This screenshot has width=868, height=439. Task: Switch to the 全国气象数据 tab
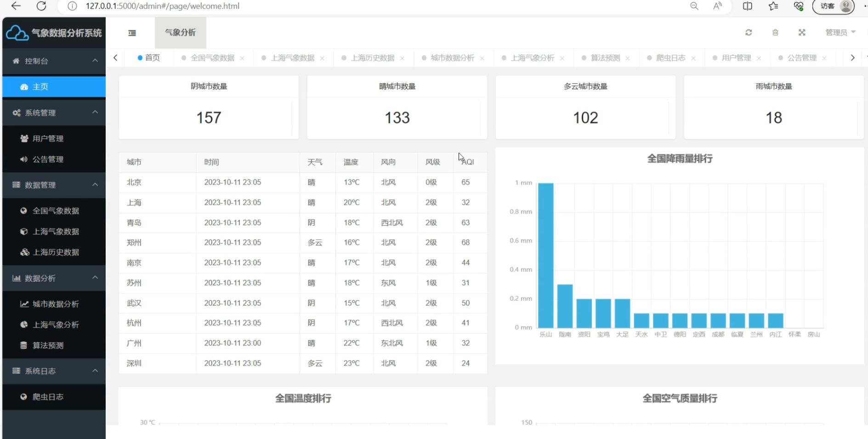212,58
